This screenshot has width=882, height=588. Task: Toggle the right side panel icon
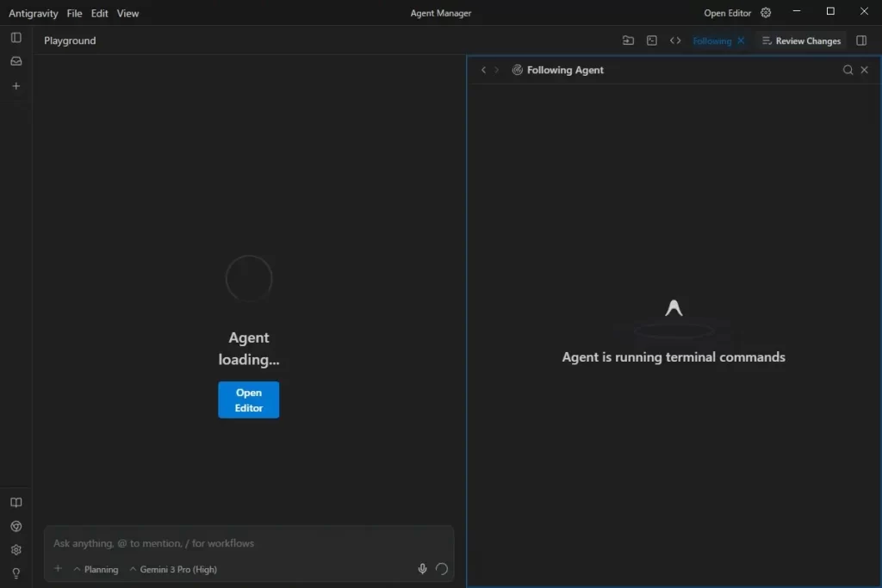click(861, 40)
